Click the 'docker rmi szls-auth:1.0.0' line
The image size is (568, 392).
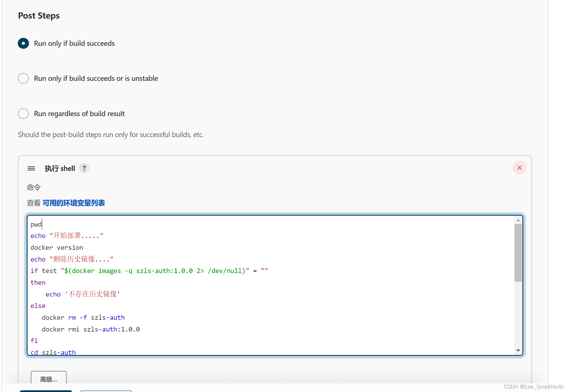pos(91,329)
